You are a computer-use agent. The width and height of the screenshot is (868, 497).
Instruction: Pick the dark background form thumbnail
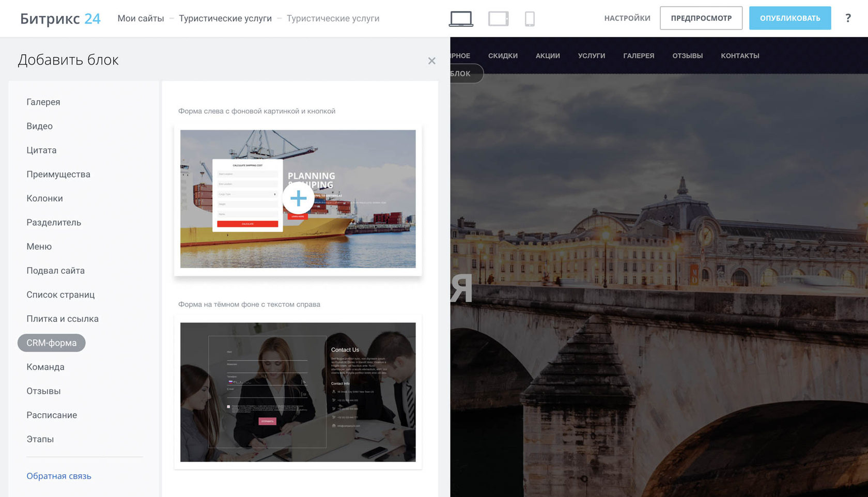[x=298, y=392]
